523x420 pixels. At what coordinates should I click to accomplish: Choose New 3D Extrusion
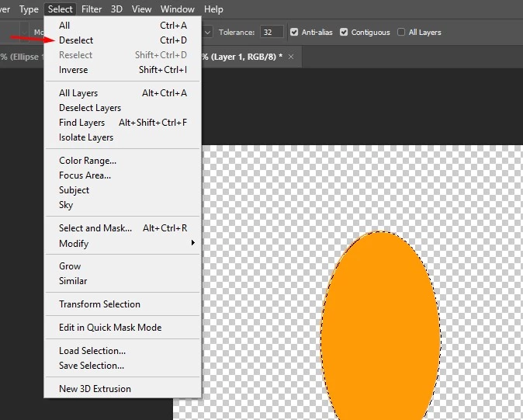point(123,389)
